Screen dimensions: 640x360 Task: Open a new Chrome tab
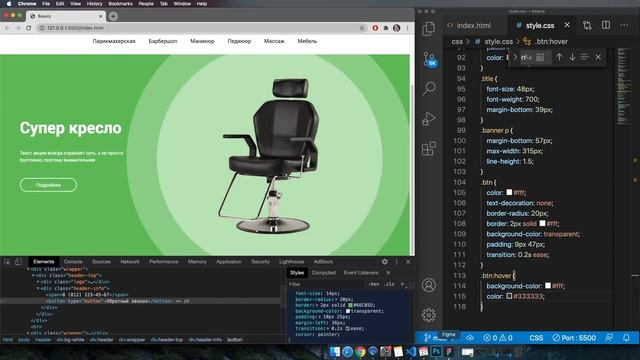(113, 16)
